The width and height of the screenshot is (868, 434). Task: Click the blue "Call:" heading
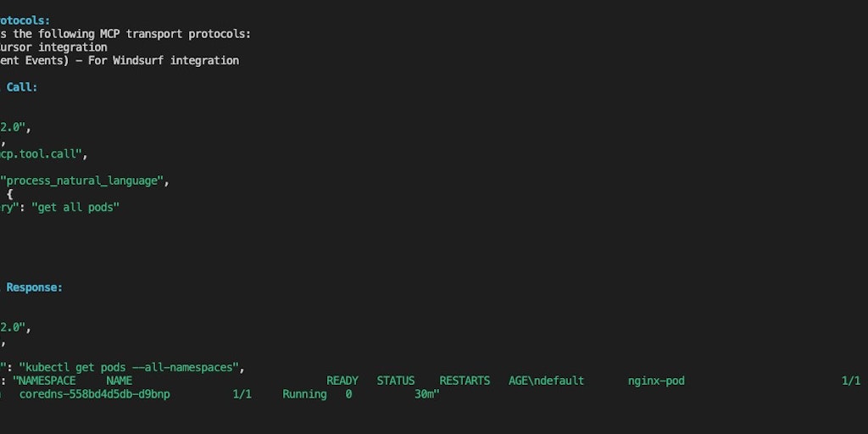(x=22, y=87)
